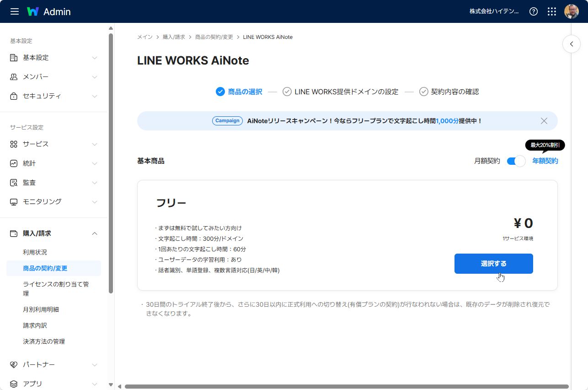Click the company name 株式会社ハイテン...
The height and width of the screenshot is (390, 588).
click(494, 11)
